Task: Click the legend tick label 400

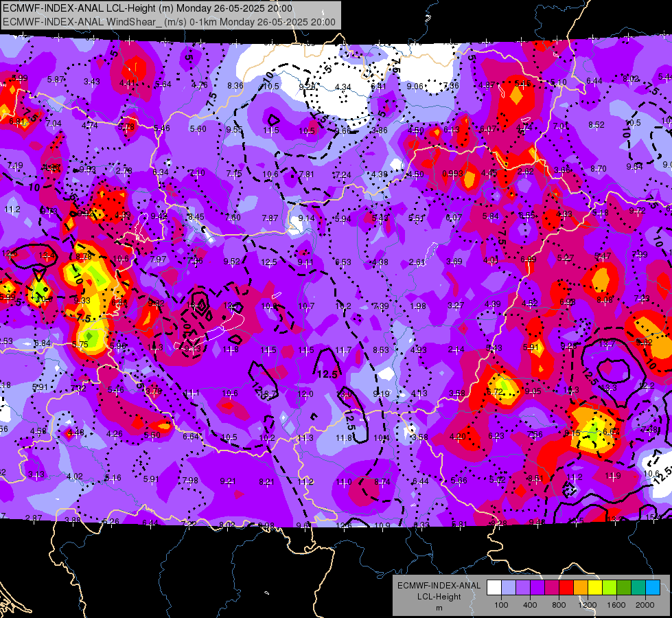Action: pos(530,605)
